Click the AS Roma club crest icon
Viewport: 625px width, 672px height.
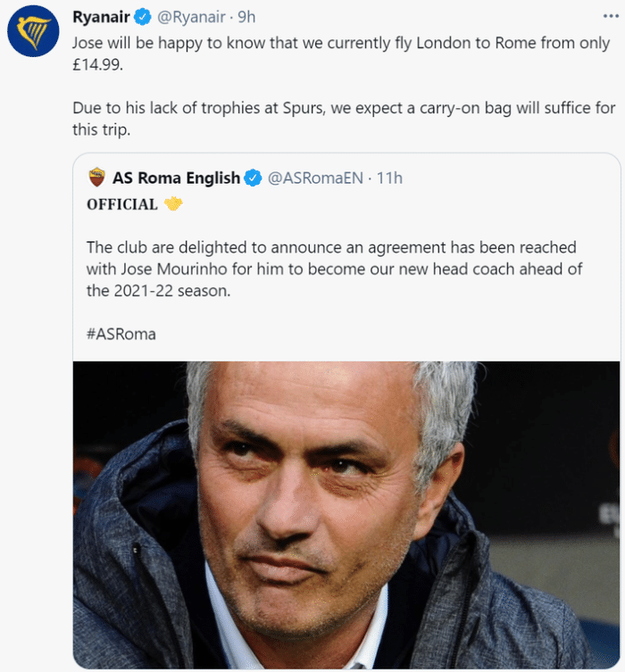96,178
